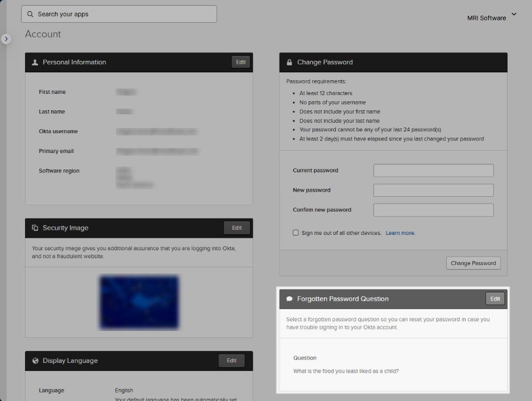Select the Okta username label
This screenshot has height=401, width=532.
[x=59, y=131]
